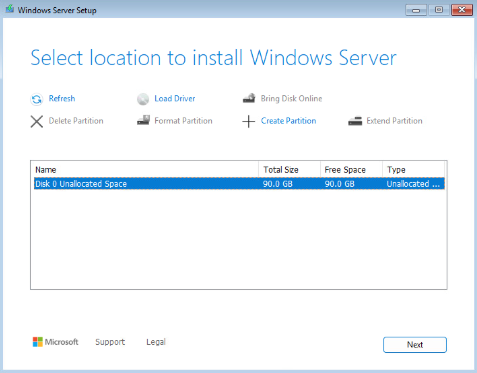477x373 pixels.
Task: Click the Refresh circular arrows icon
Action: pos(37,99)
